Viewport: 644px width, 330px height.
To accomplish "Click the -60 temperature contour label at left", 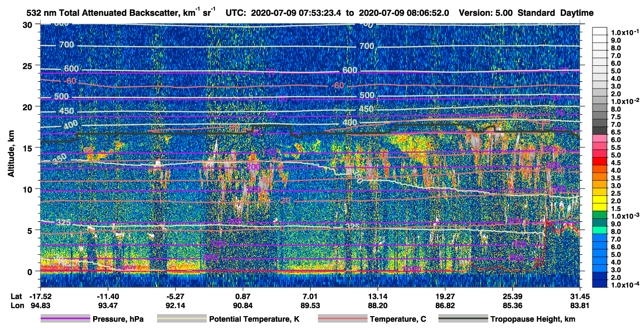I will 69,81.
